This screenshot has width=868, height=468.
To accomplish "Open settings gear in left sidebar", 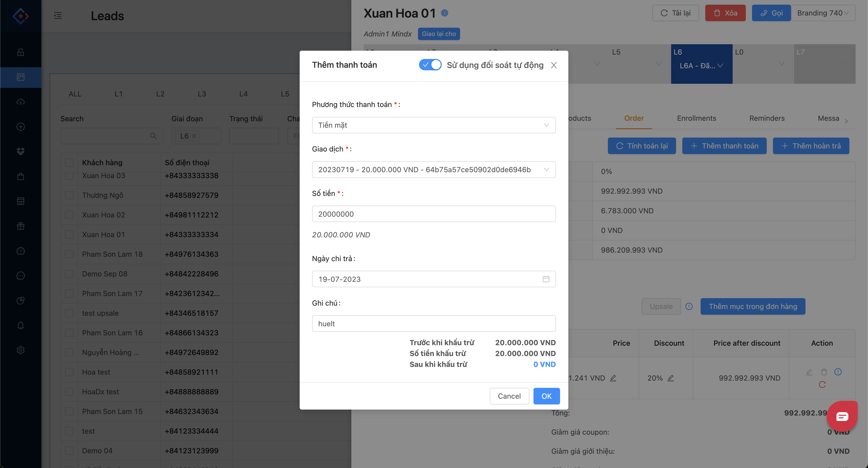I will click(x=21, y=350).
